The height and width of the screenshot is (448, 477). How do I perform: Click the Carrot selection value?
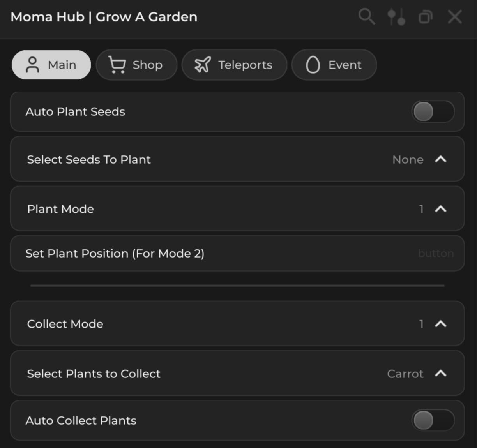(x=405, y=374)
